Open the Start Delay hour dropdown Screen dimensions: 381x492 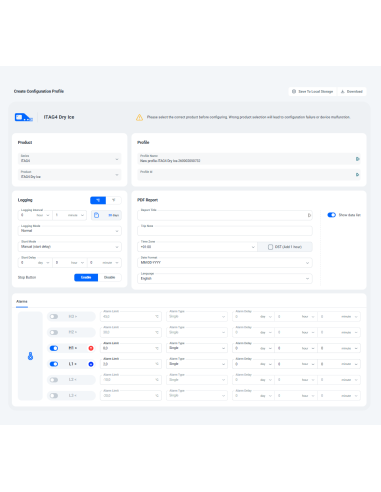point(70,263)
